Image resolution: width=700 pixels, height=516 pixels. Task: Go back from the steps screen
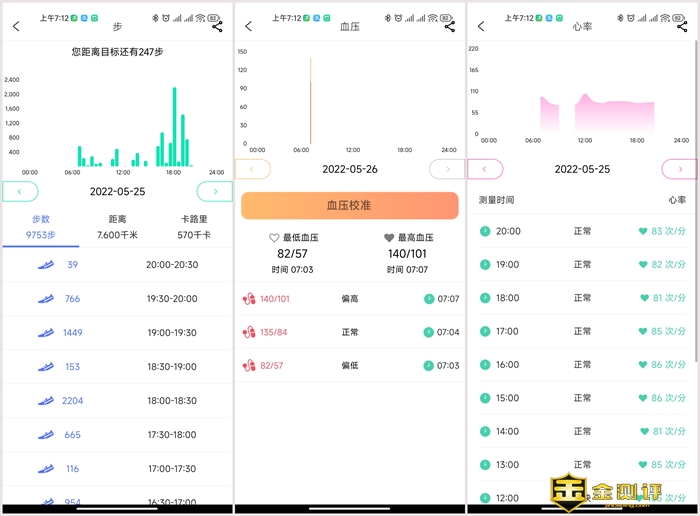[16, 27]
